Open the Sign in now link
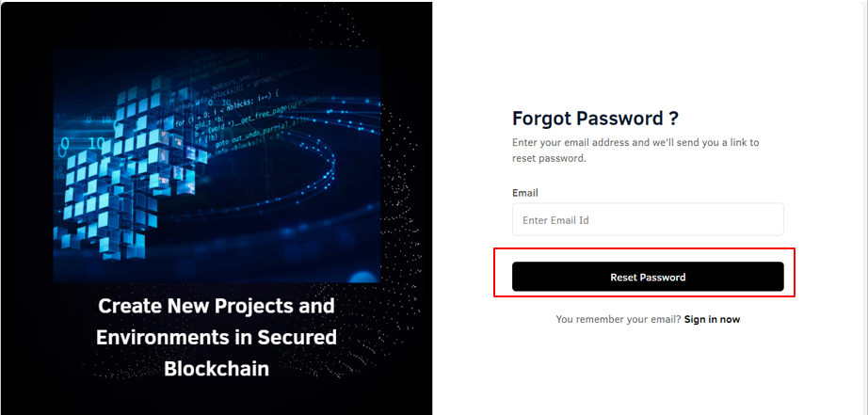Image resolution: width=868 pixels, height=415 pixels. click(x=712, y=319)
